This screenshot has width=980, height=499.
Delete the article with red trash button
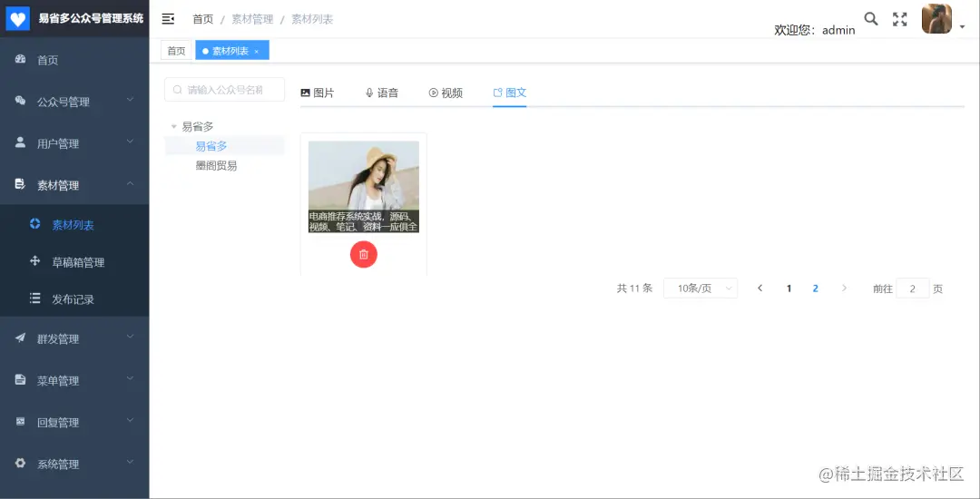tap(364, 254)
